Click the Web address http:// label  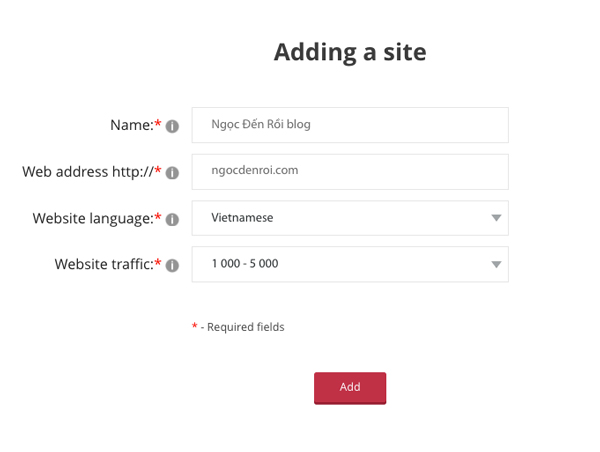(86, 172)
